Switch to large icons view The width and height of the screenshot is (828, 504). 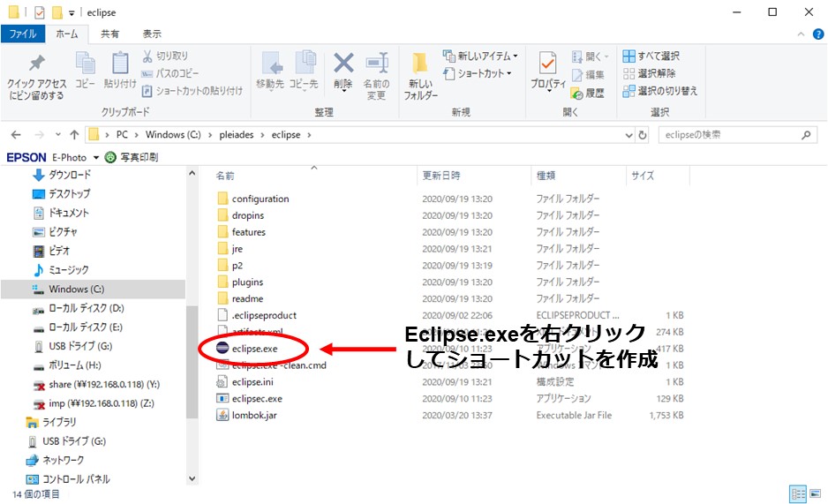(816, 494)
